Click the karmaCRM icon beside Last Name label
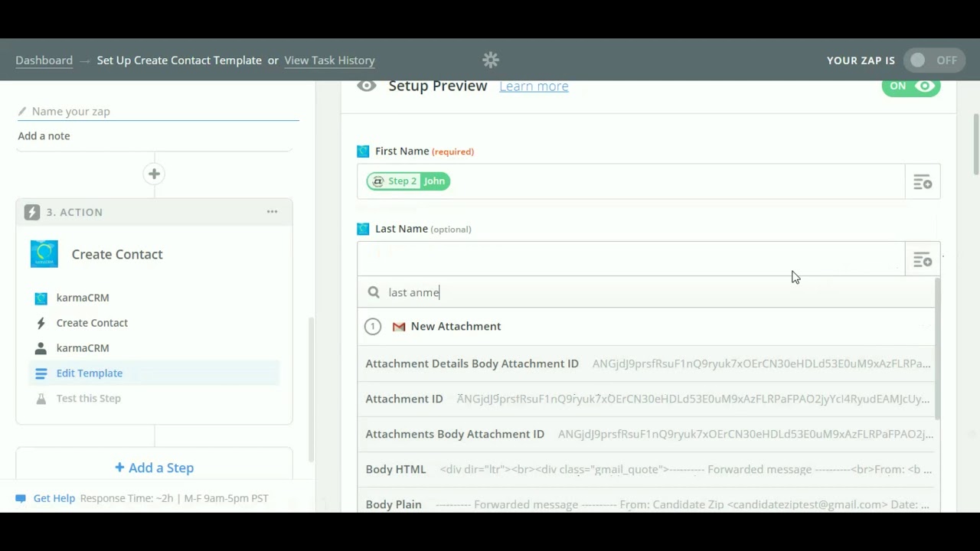Image resolution: width=980 pixels, height=551 pixels. 363,229
